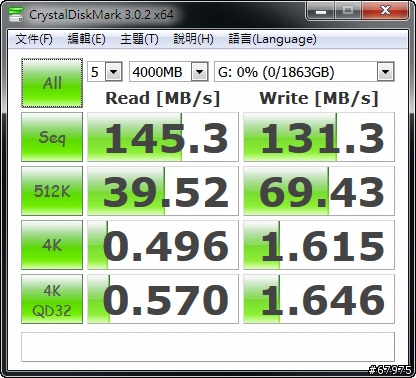Viewport: 416px width, 378px height.
Task: Click the 512K read result 39.52
Action: 163,191
